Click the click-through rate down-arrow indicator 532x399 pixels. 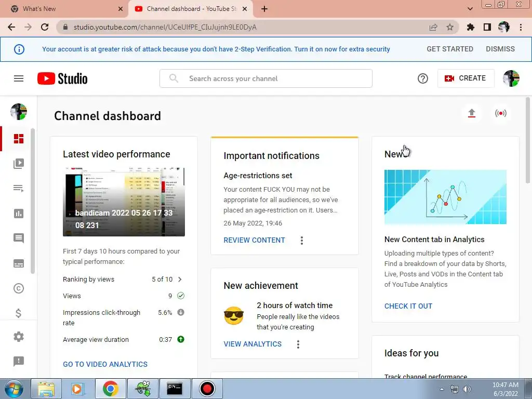(x=181, y=312)
